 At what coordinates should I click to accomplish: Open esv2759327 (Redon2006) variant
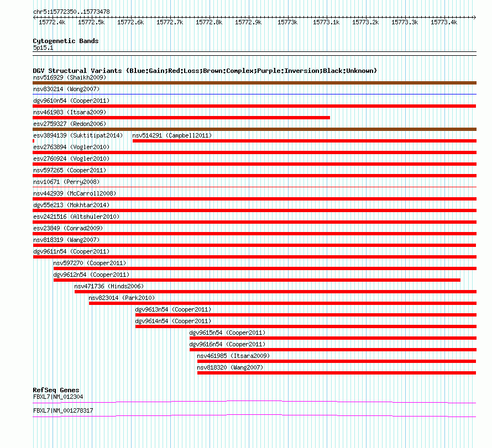[70, 124]
